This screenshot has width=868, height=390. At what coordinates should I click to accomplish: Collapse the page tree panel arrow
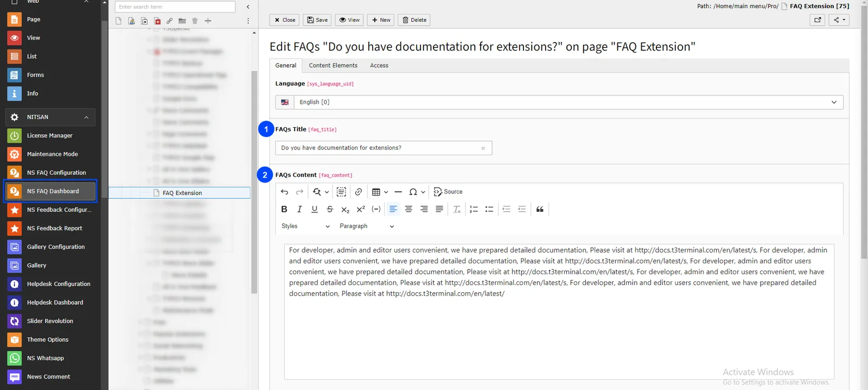click(248, 7)
